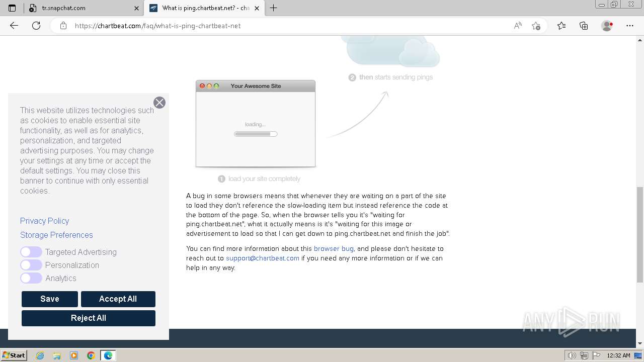Refresh the current page

tap(36, 26)
